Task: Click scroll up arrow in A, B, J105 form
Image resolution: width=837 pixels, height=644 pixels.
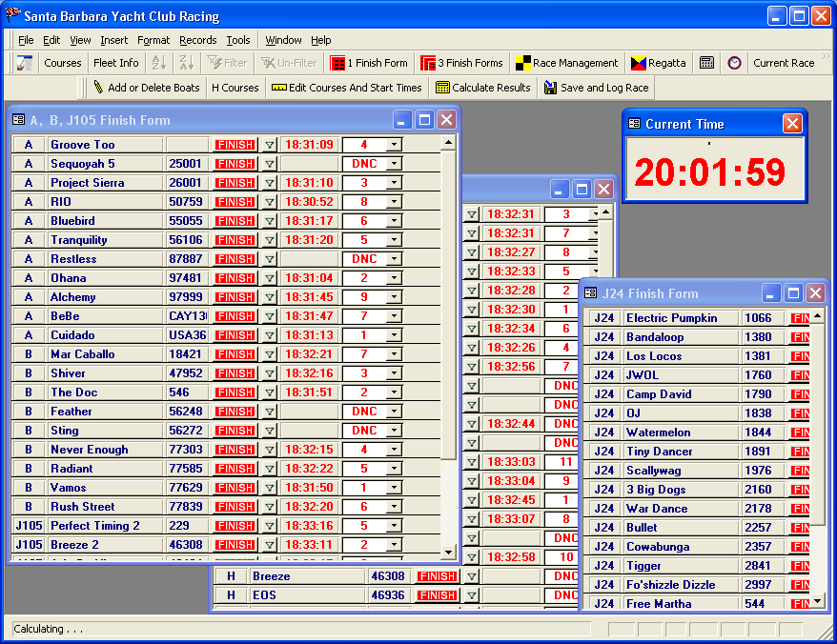Action: coord(448,143)
